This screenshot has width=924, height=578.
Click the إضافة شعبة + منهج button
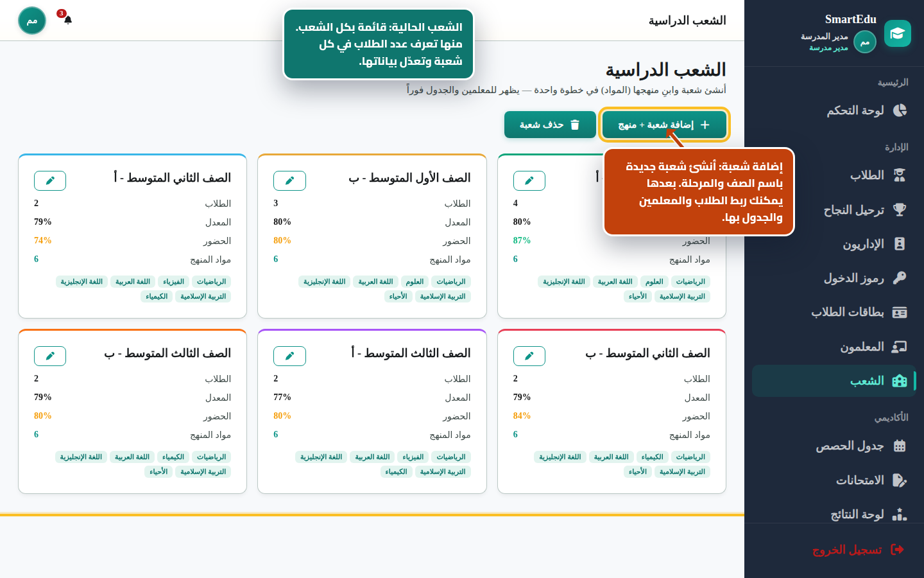664,125
